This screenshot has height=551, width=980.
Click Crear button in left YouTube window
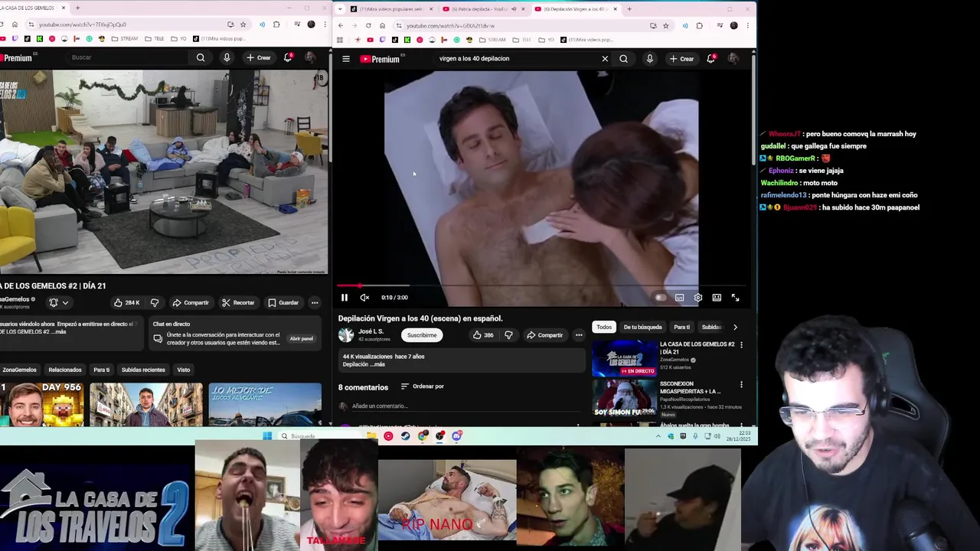(258, 57)
